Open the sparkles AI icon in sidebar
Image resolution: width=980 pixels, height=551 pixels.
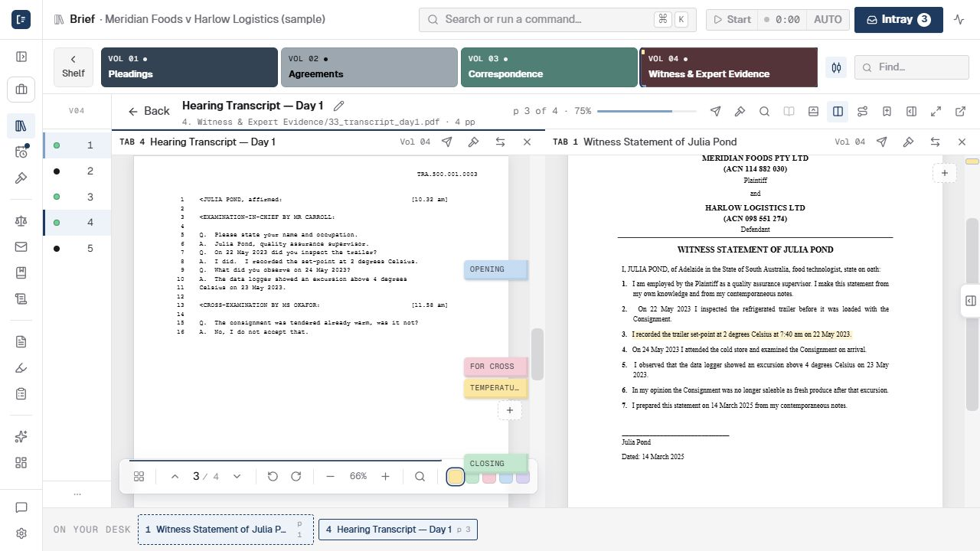(x=21, y=437)
